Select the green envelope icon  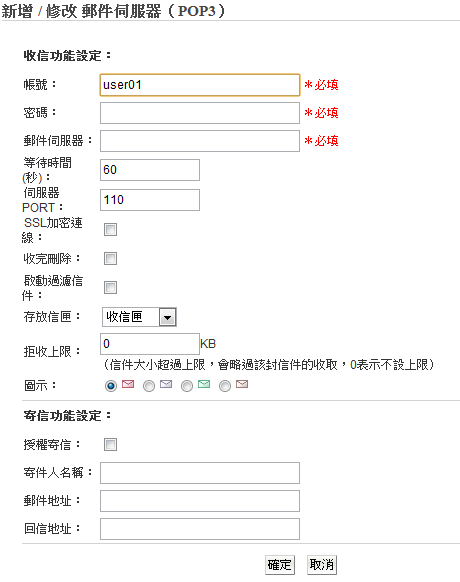coord(204,384)
